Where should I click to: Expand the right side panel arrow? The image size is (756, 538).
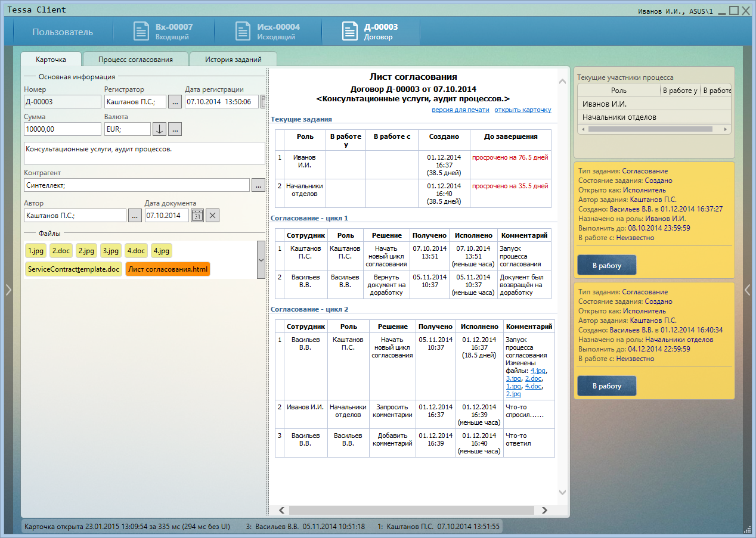click(x=748, y=290)
